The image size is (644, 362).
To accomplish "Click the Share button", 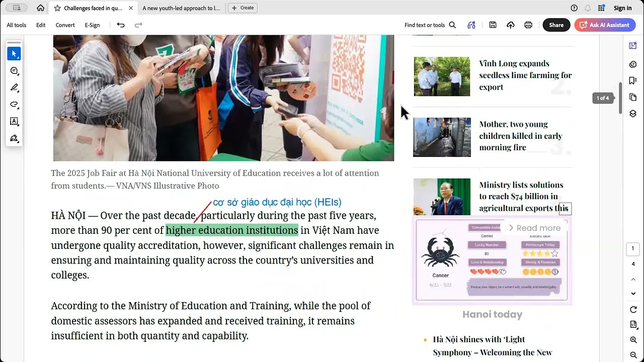I will click(x=556, y=25).
